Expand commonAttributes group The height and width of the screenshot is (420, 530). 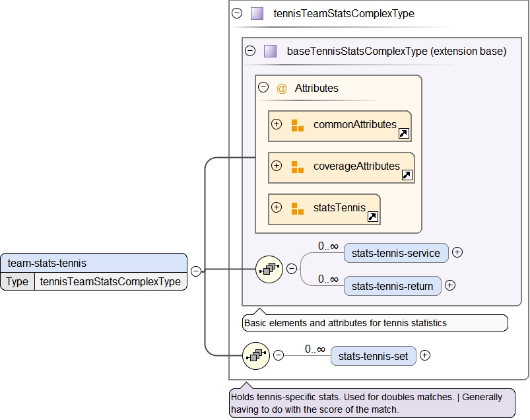click(277, 124)
